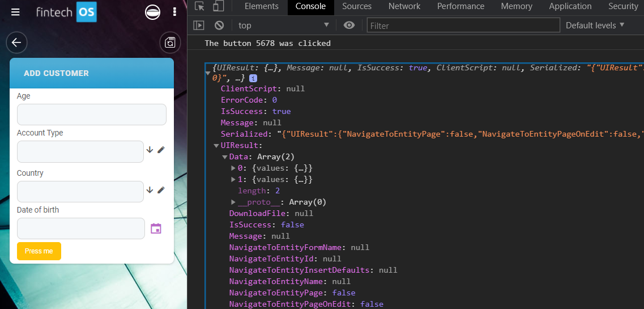Open the Date of birth calendar picker
The image size is (644, 309).
pyautogui.click(x=156, y=228)
